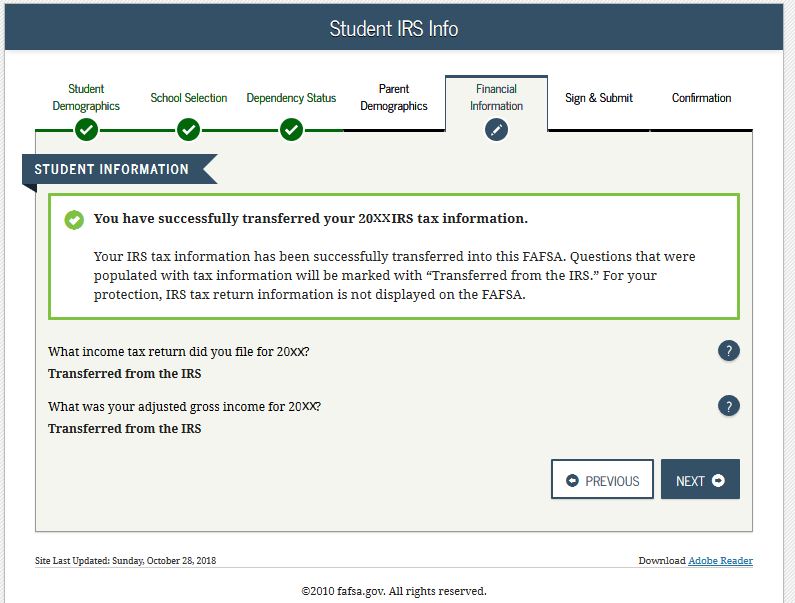This screenshot has width=795, height=603.
Task: Continue with the NEXT button
Action: click(x=700, y=479)
